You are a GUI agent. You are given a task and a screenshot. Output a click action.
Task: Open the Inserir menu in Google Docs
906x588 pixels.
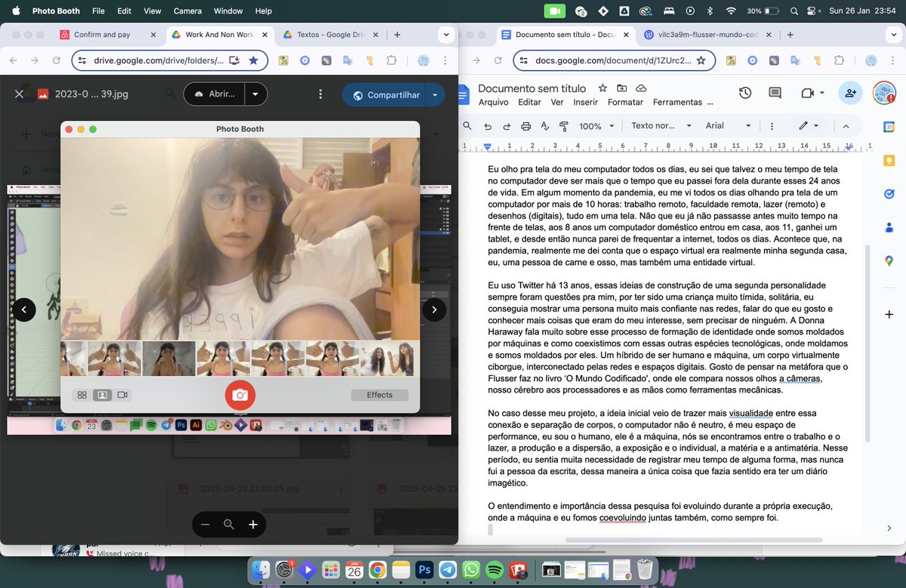pyautogui.click(x=586, y=102)
